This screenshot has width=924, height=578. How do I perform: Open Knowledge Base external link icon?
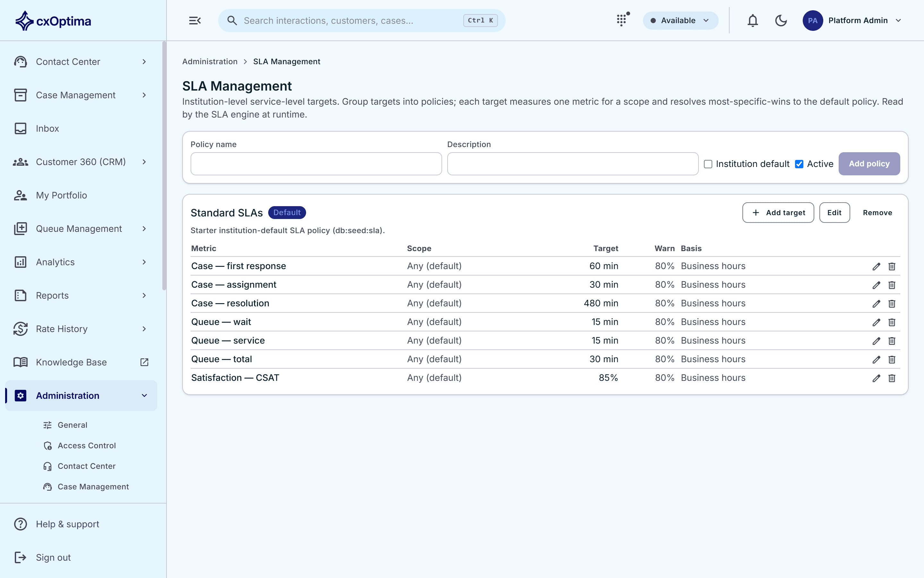click(144, 362)
